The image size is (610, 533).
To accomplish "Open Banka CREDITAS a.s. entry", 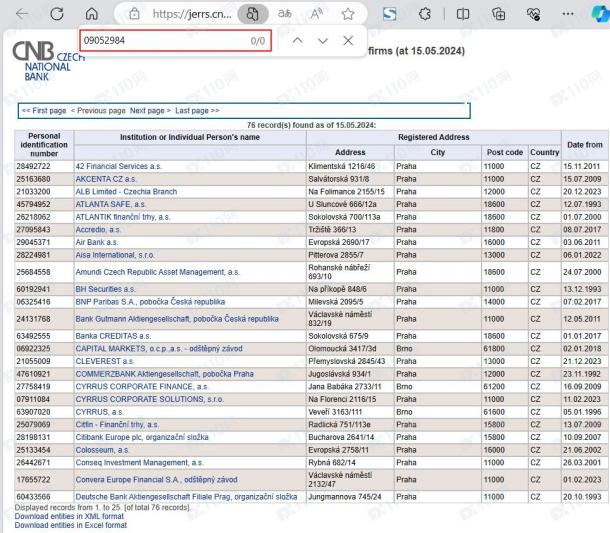I will click(113, 336).
